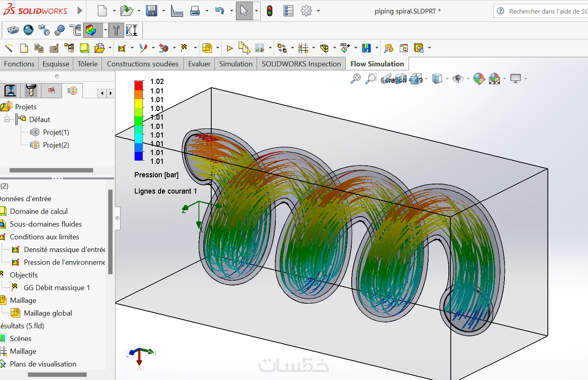
Task: Open the Options gear icon
Action: 306,11
